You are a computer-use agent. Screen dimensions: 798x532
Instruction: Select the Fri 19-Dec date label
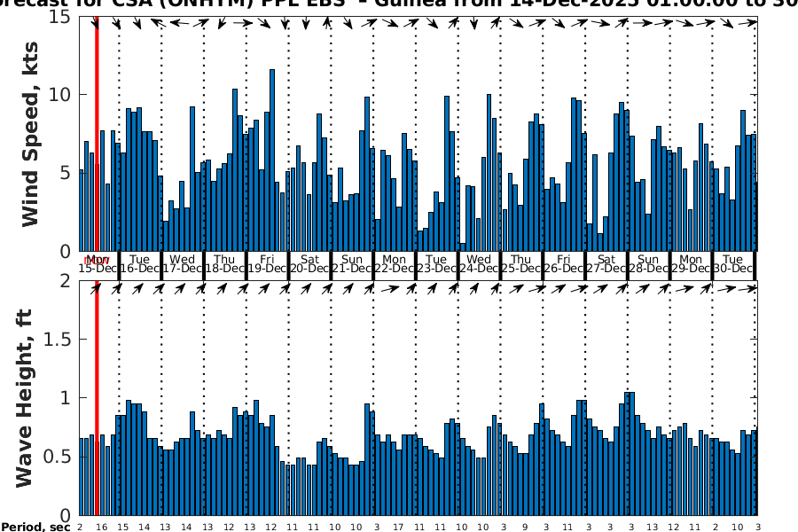pyautogui.click(x=267, y=263)
